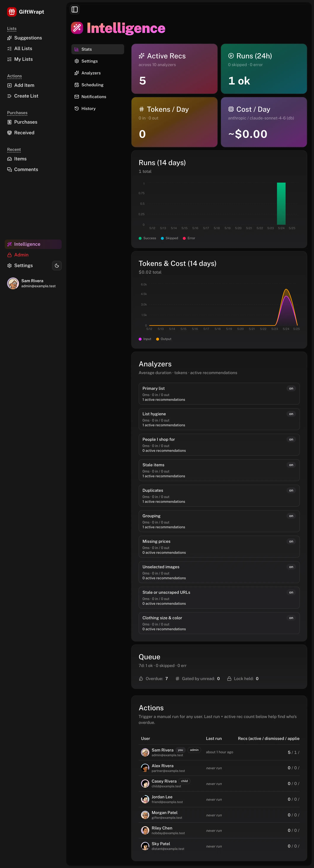
Task: Click the 'on' badge for Stale items
Action: click(291, 465)
